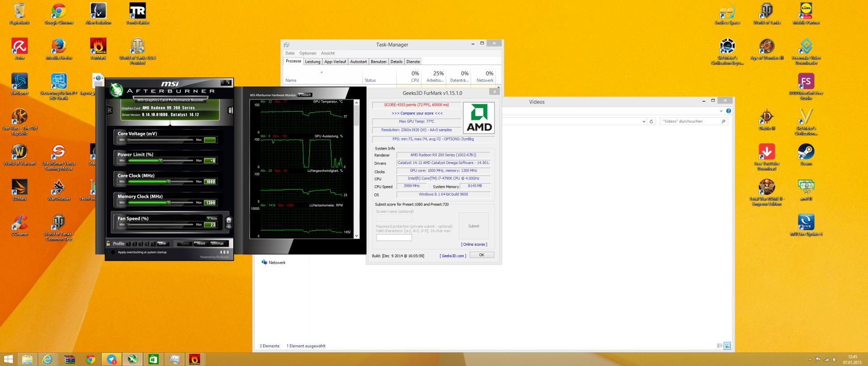The image size is (868, 366).
Task: Launch World of Warcraft from the desktop
Action: (x=19, y=155)
